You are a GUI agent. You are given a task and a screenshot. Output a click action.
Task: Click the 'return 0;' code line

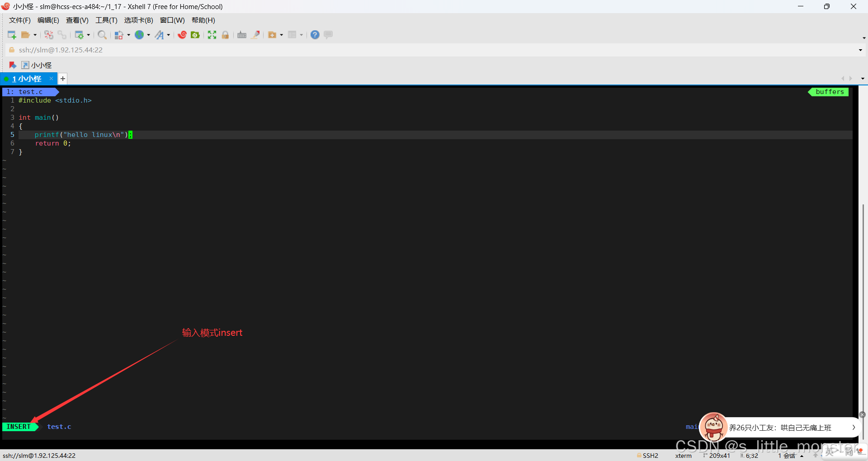tap(53, 143)
